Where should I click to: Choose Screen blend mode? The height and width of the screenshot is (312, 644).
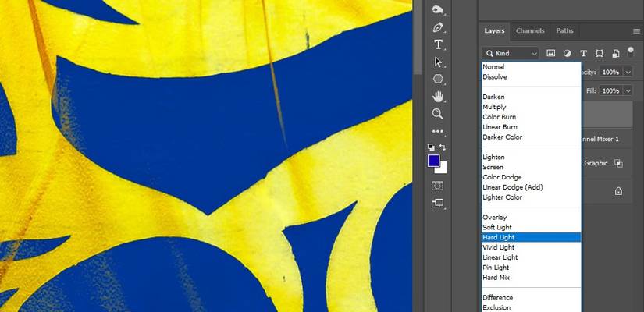point(532,167)
